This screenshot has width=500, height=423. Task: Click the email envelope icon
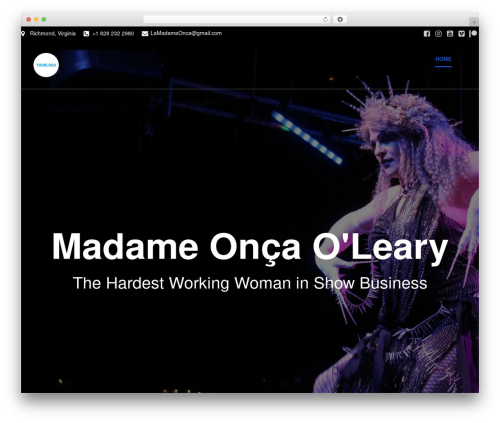pyautogui.click(x=145, y=34)
